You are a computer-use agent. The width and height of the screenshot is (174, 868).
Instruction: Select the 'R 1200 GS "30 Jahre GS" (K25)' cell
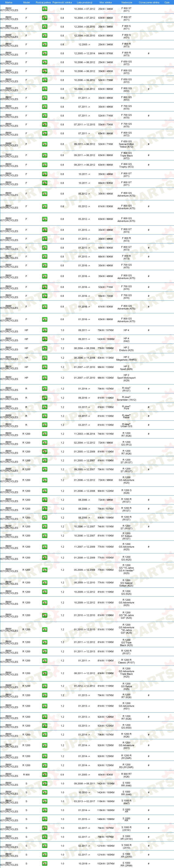coord(126,615)
